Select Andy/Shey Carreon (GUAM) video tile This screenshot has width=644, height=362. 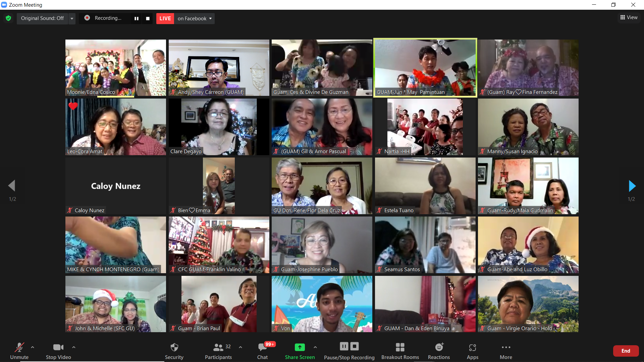(219, 68)
